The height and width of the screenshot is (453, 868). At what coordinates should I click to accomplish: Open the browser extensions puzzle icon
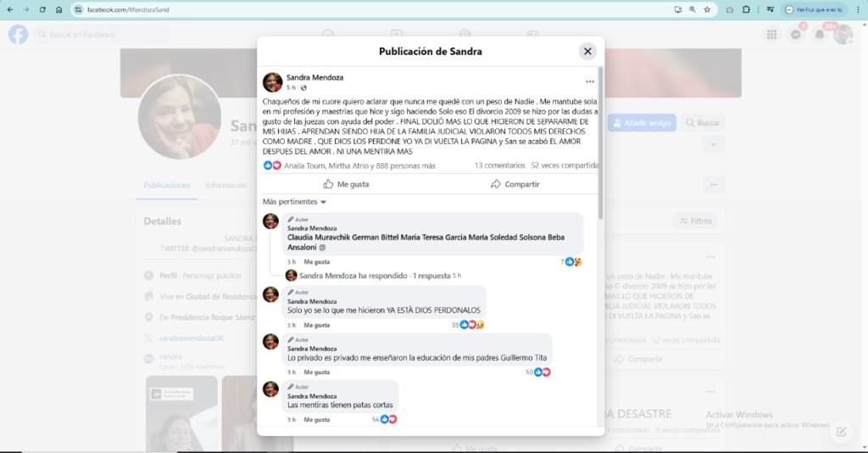[x=746, y=9]
